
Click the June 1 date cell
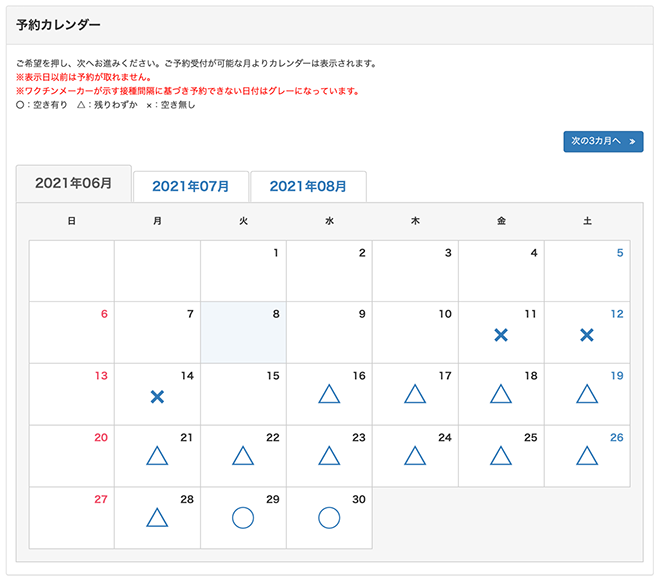tap(243, 271)
